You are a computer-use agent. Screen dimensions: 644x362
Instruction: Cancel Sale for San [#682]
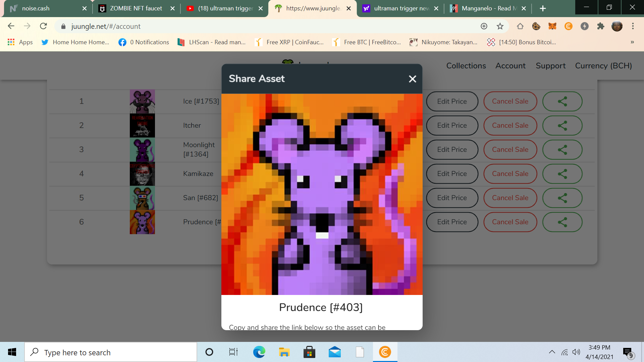coord(510,198)
